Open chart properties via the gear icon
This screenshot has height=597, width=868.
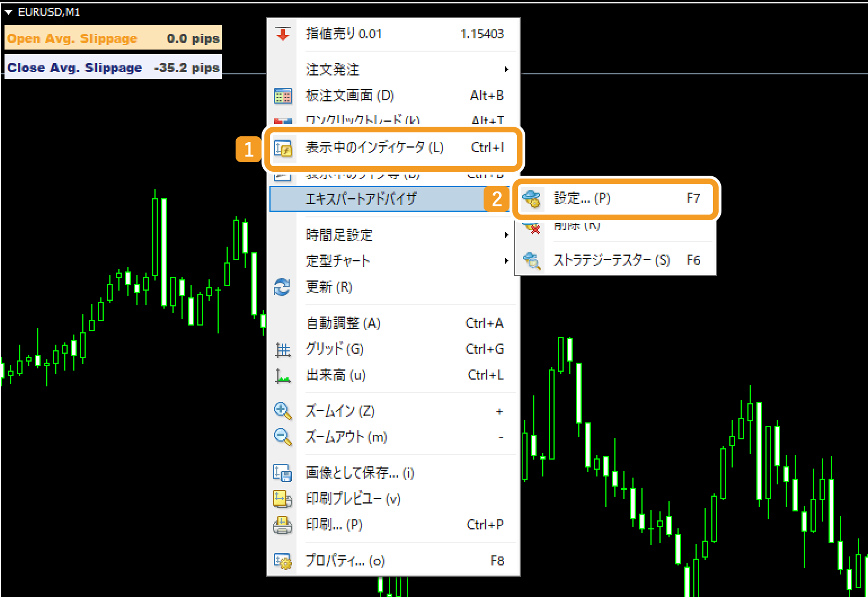pos(282,560)
